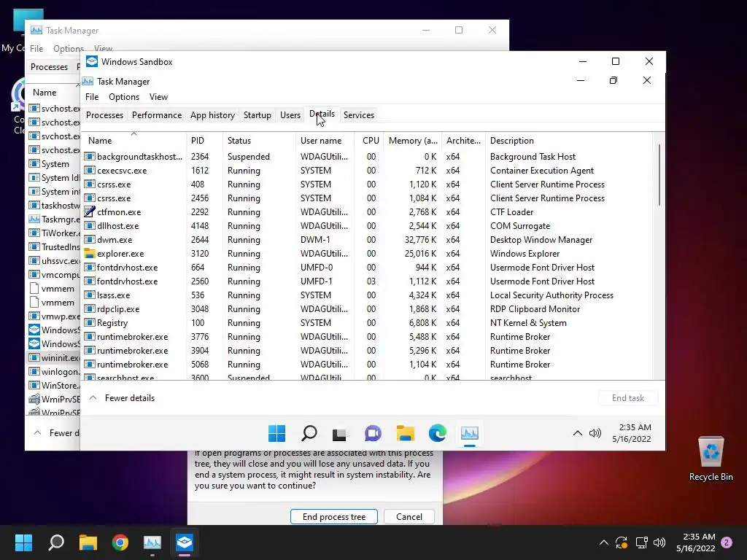
Task: Open host File Explorer from taskbar
Action: click(88, 542)
